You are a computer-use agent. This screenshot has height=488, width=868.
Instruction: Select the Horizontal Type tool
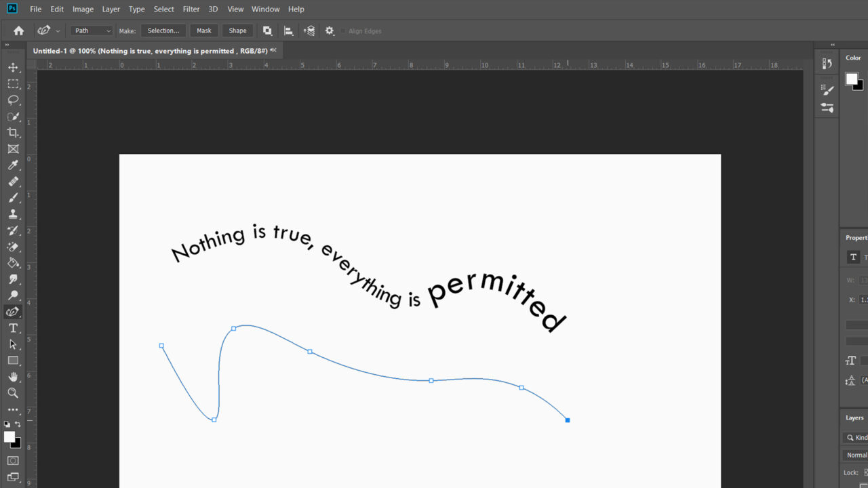click(x=14, y=328)
